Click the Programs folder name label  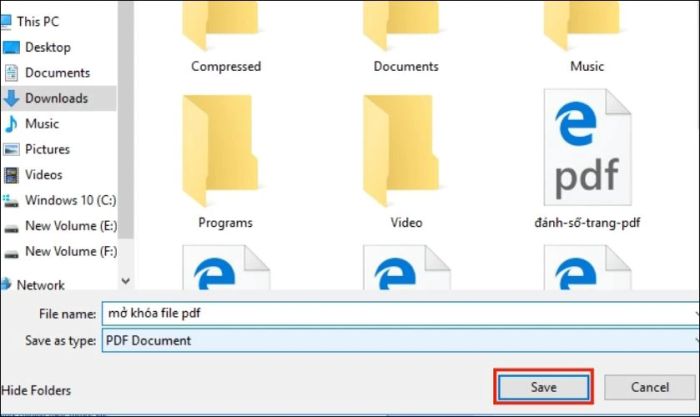coord(225,222)
